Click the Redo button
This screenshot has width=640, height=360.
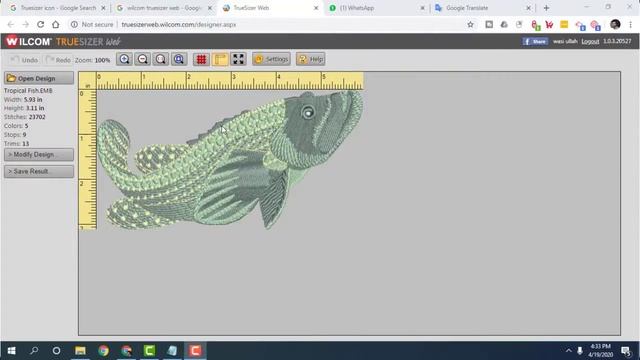[58, 60]
